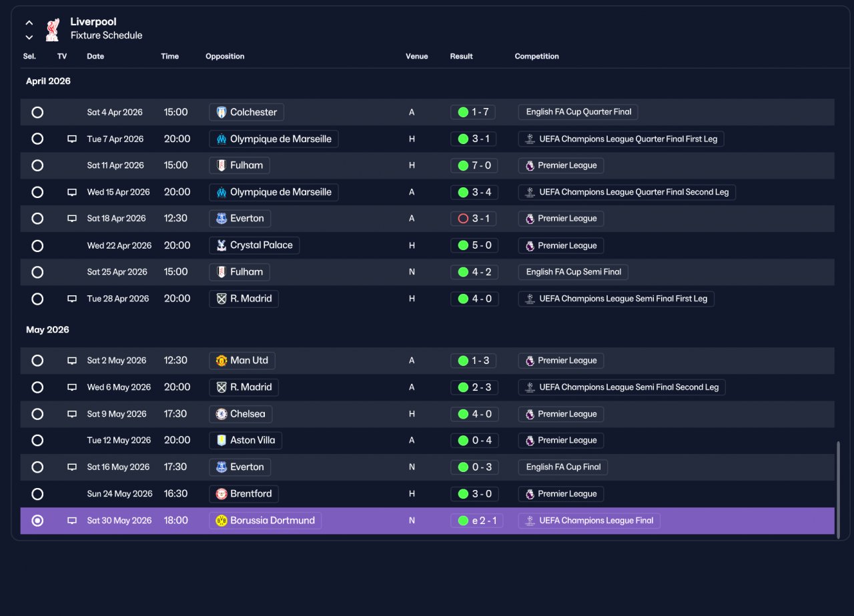Click the up chevron beside Liverpool
Viewport: 854px width, 616px height.
coord(29,23)
